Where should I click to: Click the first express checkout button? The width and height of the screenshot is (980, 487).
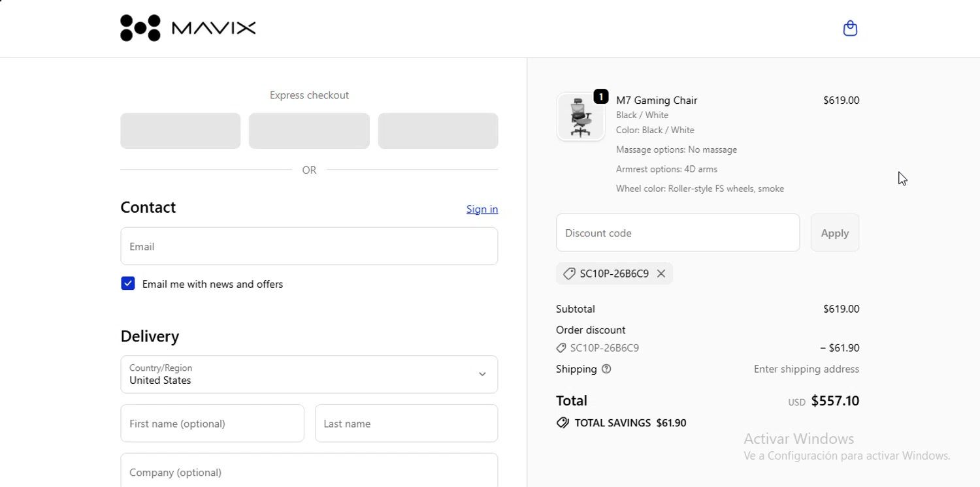180,131
